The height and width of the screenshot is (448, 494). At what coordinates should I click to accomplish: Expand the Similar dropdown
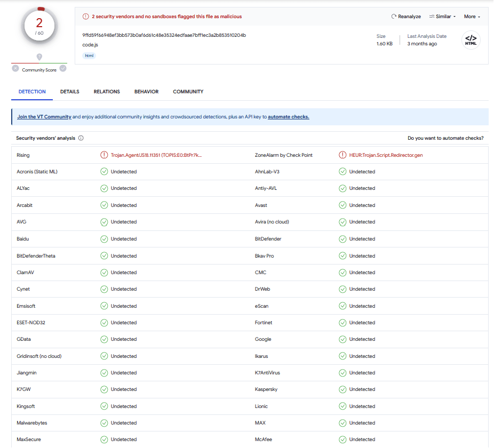click(442, 17)
